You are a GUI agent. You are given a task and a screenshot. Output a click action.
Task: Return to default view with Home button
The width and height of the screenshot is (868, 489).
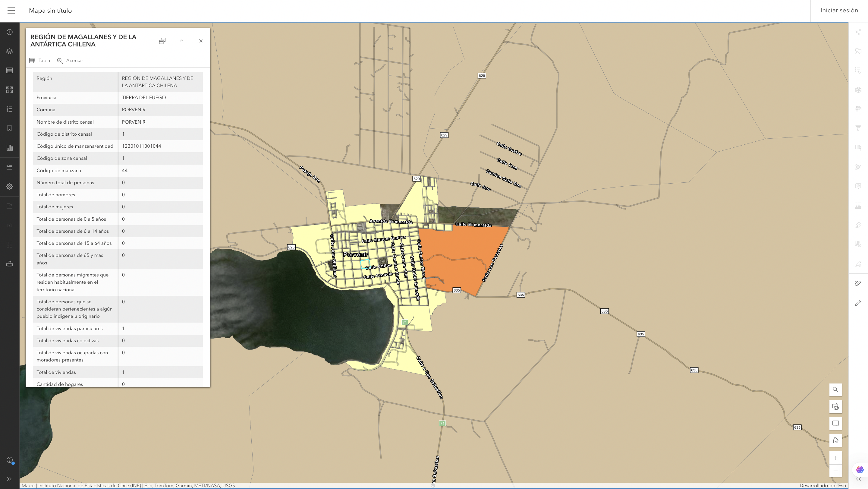(x=835, y=440)
